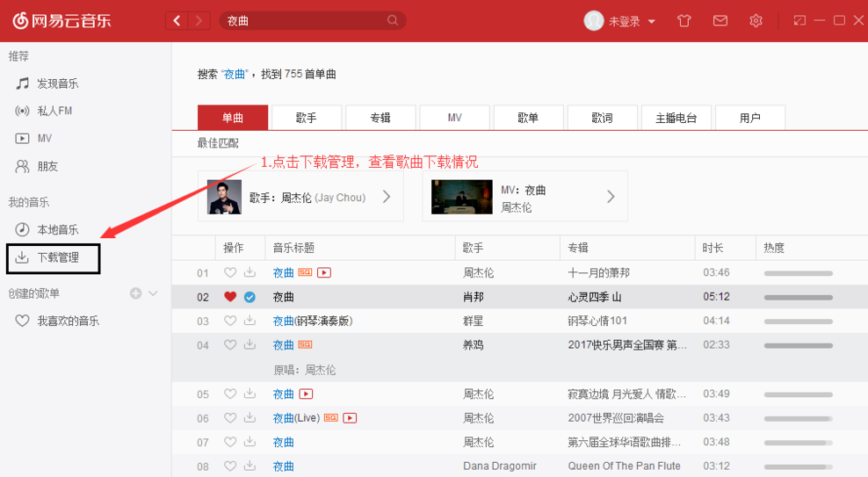Collapse the 创建的歌单 section chevron
This screenshot has width=868, height=477.
tap(153, 293)
